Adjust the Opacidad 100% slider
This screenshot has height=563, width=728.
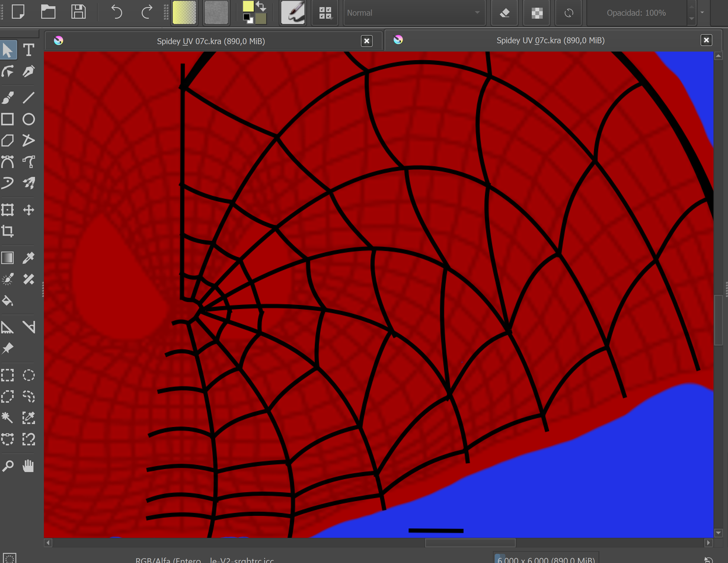pos(636,13)
